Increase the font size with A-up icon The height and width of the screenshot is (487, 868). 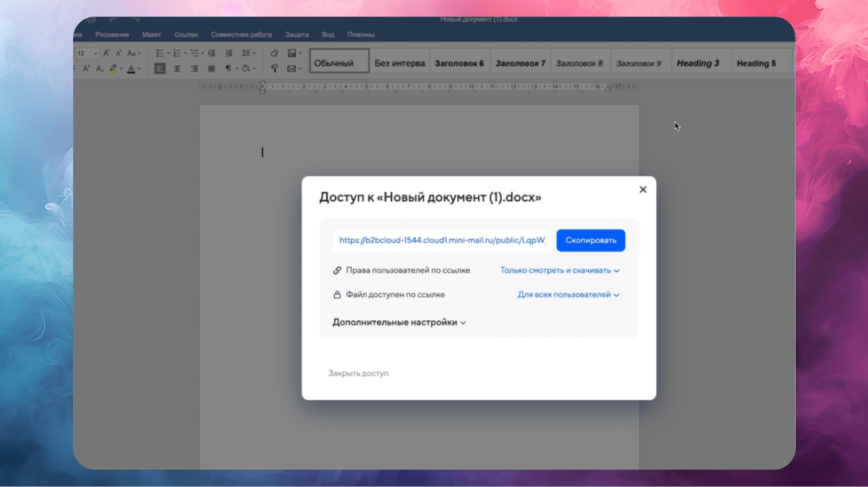(x=106, y=53)
